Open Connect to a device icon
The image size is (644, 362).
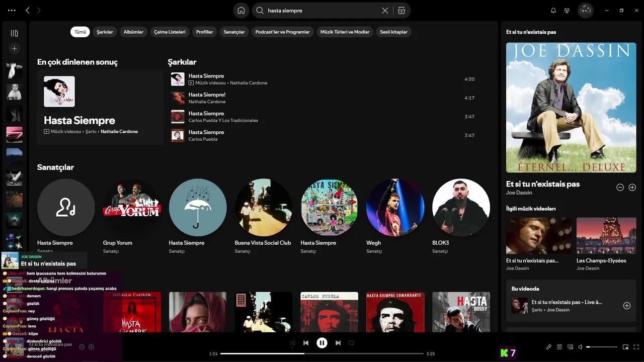click(570, 347)
